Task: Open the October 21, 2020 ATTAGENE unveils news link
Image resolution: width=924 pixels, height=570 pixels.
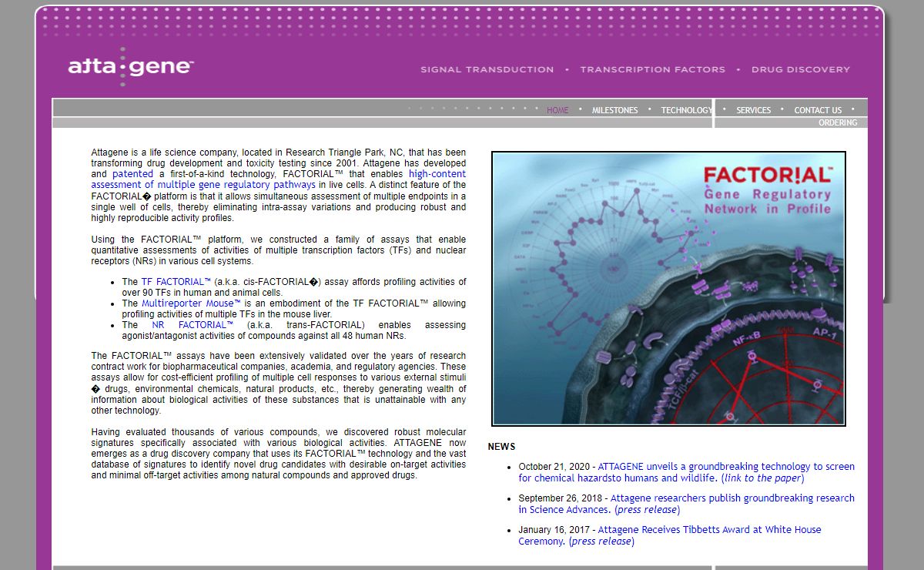Action: pos(687,472)
